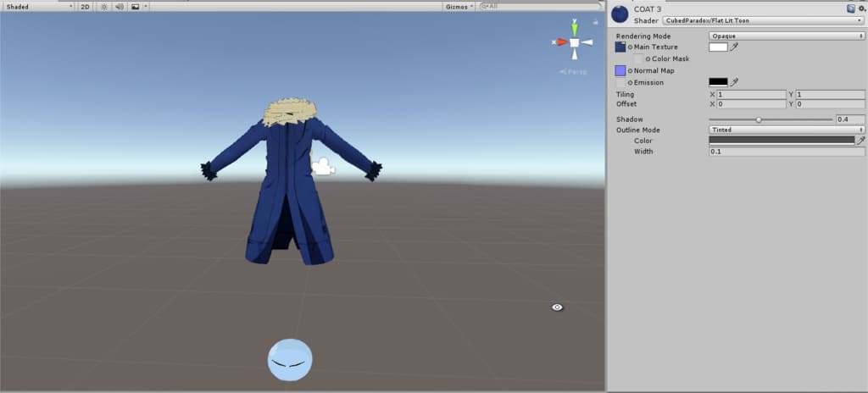Select the blue coat model
Viewport: 868px width, 393px height.
point(290,183)
